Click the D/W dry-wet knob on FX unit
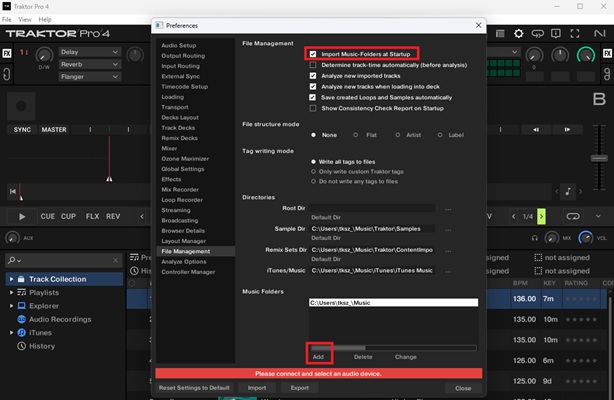The image size is (614, 400). pos(44,56)
